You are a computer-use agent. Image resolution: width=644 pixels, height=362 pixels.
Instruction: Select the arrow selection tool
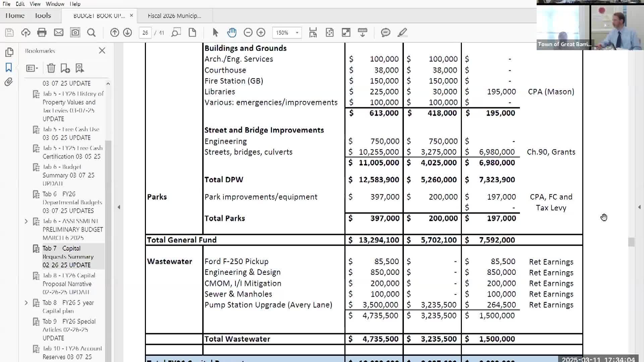(x=215, y=33)
